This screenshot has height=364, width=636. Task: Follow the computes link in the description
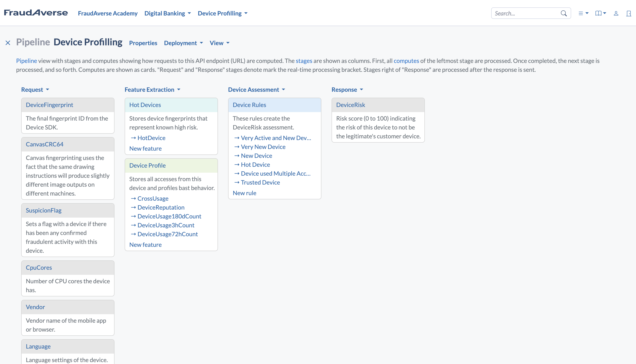click(x=406, y=61)
